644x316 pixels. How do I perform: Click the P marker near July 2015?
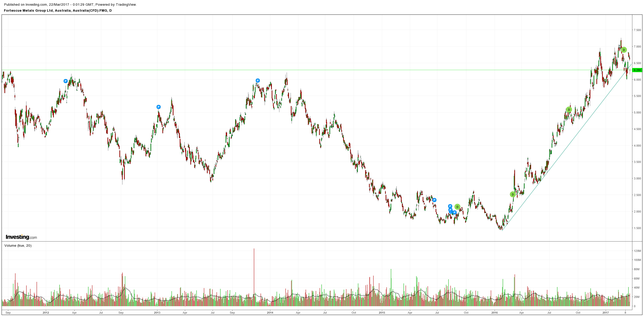[435, 200]
